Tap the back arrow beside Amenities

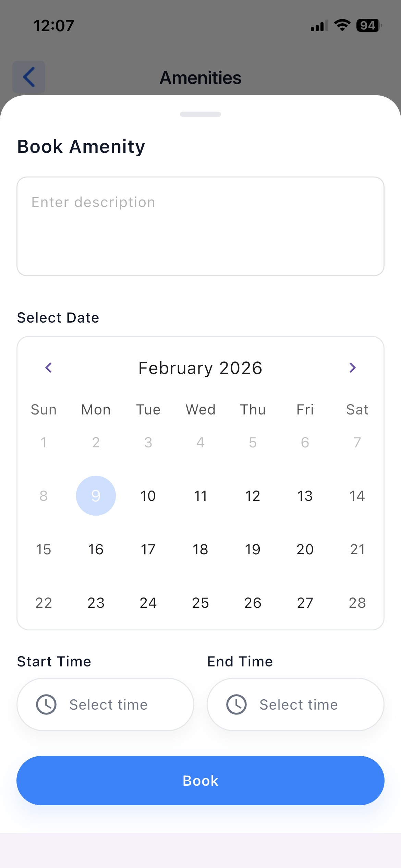click(x=29, y=77)
